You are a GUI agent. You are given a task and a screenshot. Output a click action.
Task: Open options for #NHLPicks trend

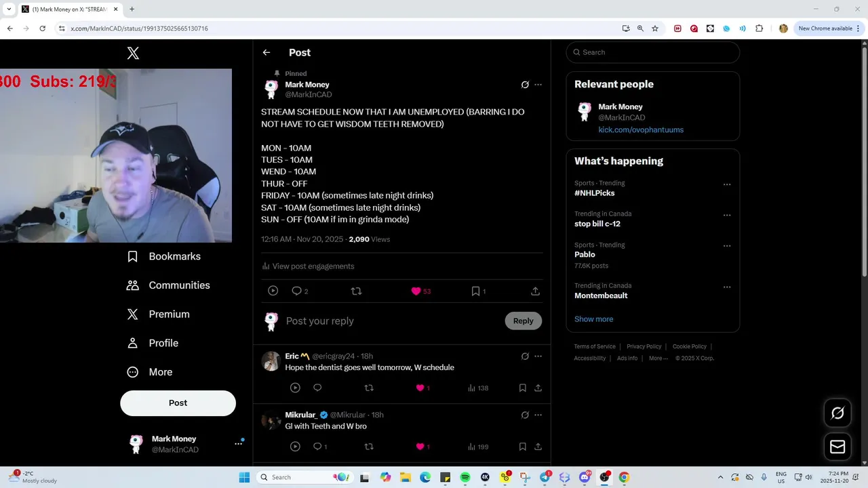point(727,184)
